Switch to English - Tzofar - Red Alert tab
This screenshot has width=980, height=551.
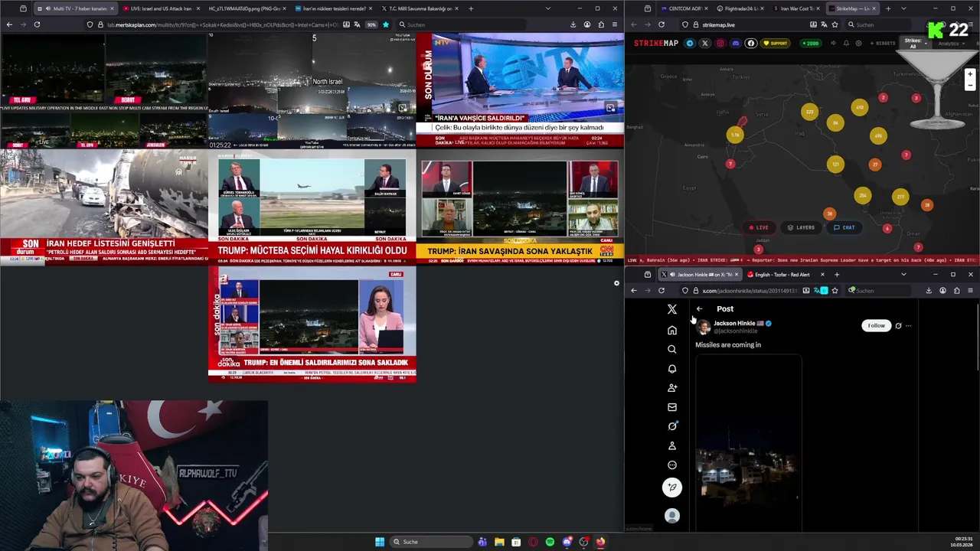(782, 274)
